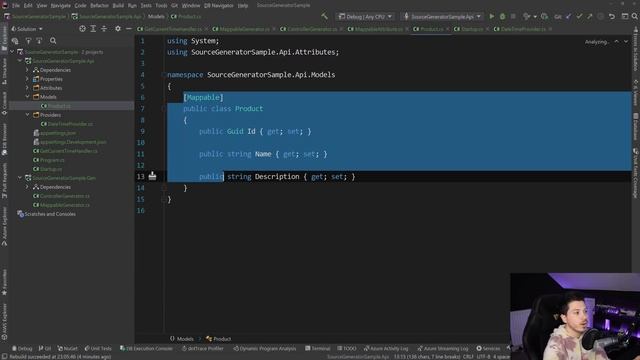
Task: Go to previous highlighted problem arrow
Action: [x=616, y=42]
